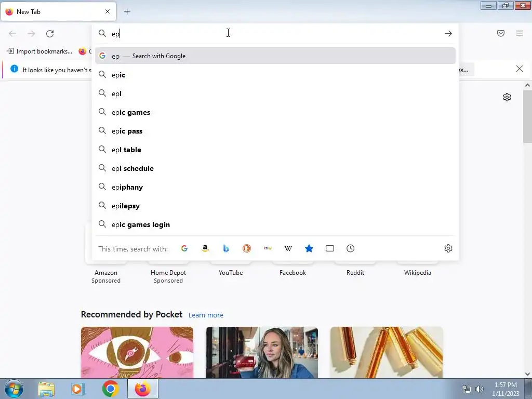This screenshot has width=532, height=399.
Task: Click in the address bar text field
Action: (275, 34)
